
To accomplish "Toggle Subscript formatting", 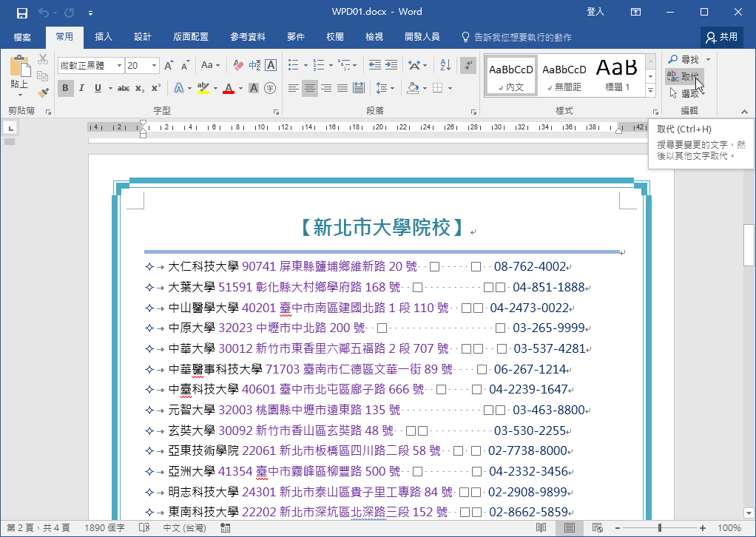I will pos(139,88).
